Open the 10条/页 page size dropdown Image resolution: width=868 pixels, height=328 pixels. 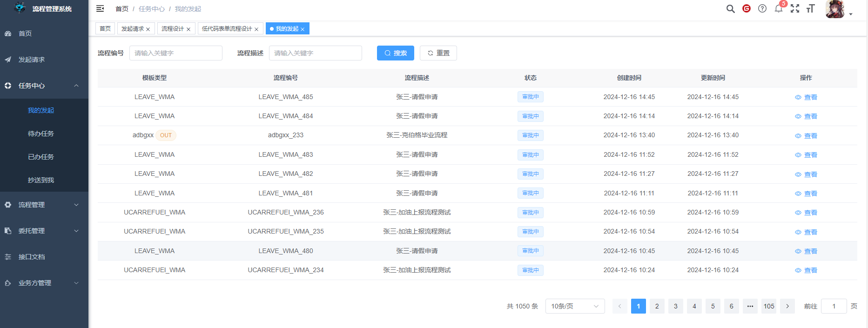[x=575, y=306]
